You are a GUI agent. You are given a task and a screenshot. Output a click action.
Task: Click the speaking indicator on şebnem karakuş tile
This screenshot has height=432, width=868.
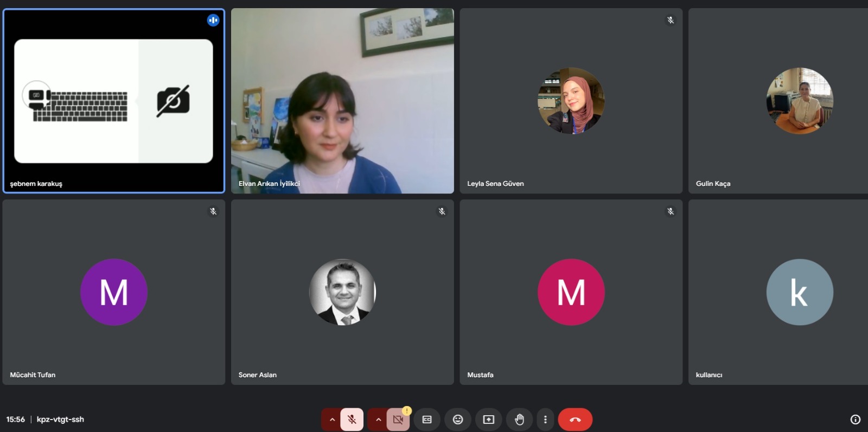(213, 20)
